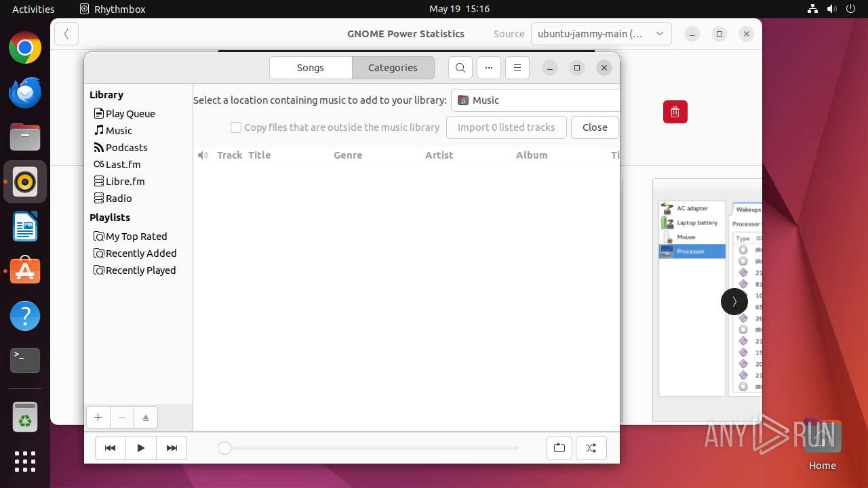
Task: Click the eject device button
Action: (146, 418)
